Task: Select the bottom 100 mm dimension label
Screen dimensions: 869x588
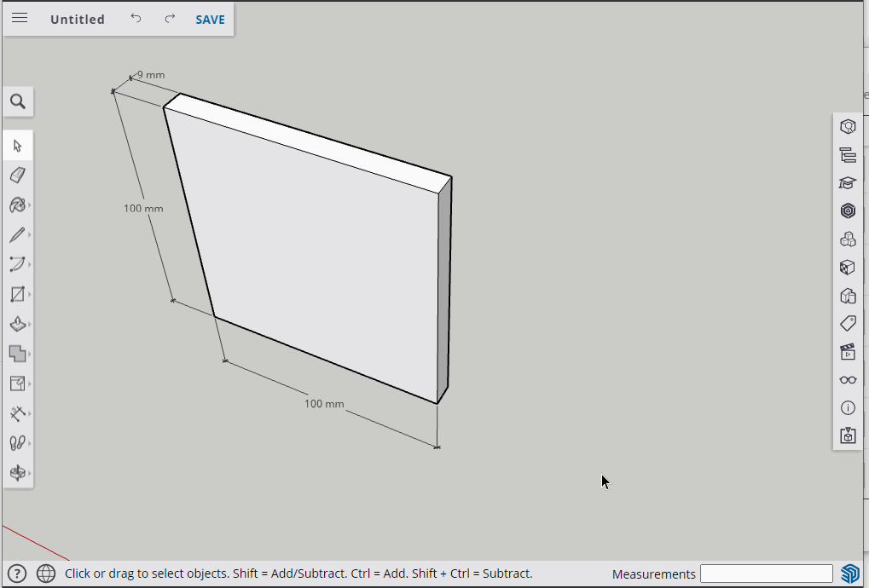Action: click(x=324, y=404)
